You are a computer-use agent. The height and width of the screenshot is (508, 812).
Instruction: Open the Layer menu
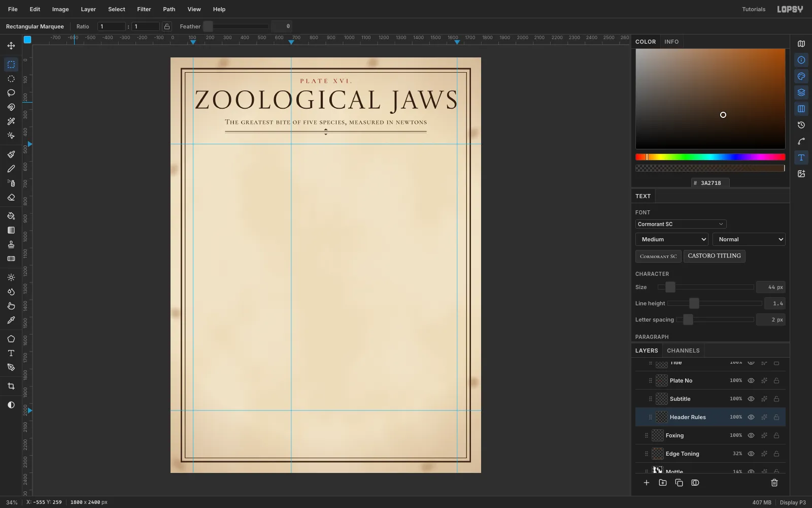[x=88, y=9]
